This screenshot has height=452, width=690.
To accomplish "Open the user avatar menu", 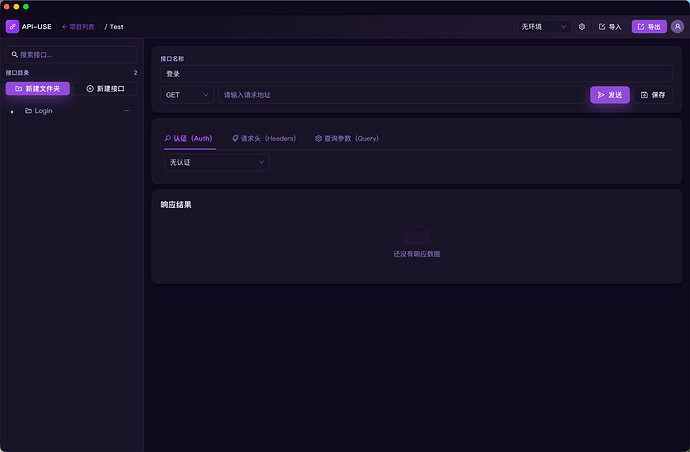I will [677, 27].
